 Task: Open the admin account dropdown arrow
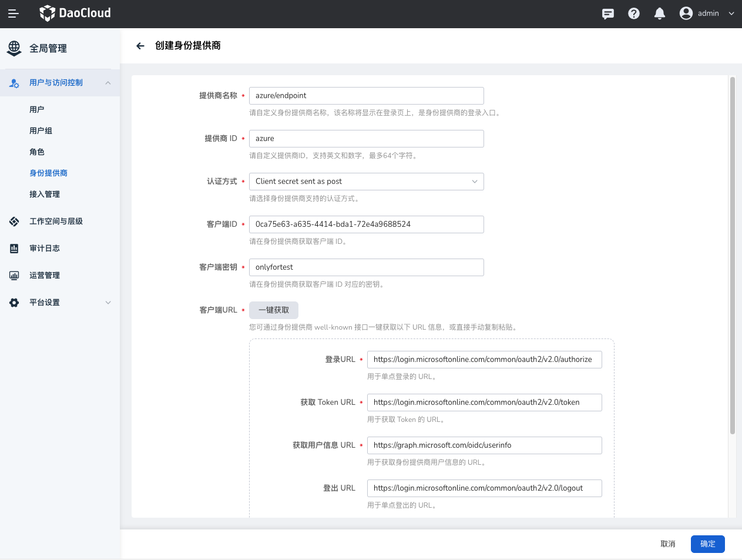tap(731, 14)
